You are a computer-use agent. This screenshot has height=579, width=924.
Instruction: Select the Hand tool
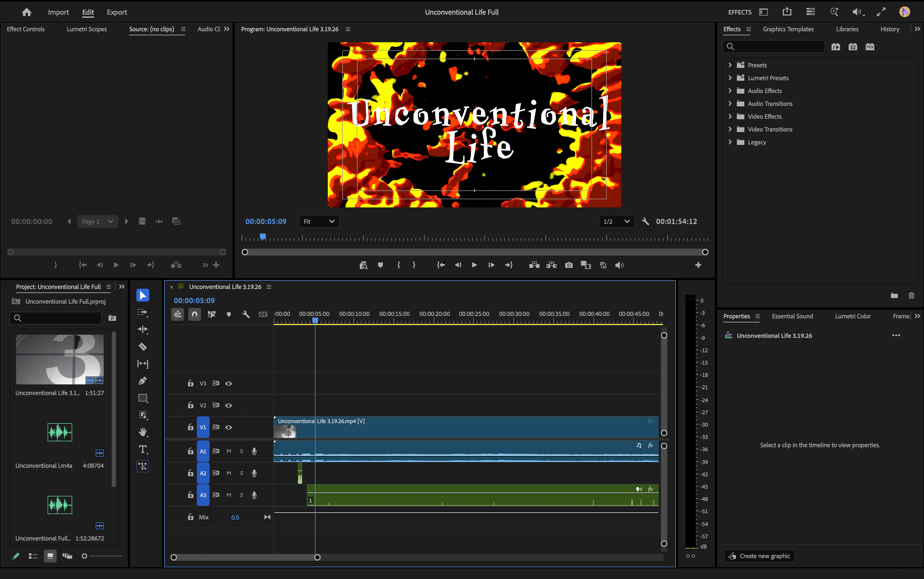pyautogui.click(x=143, y=432)
